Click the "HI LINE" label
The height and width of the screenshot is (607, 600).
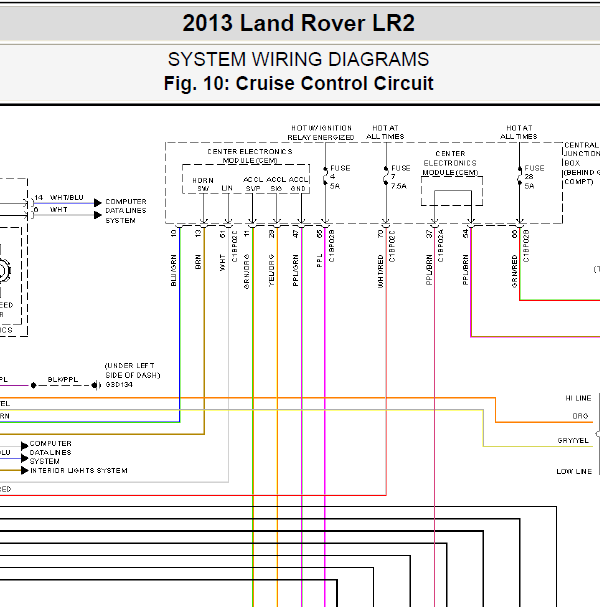578,398
